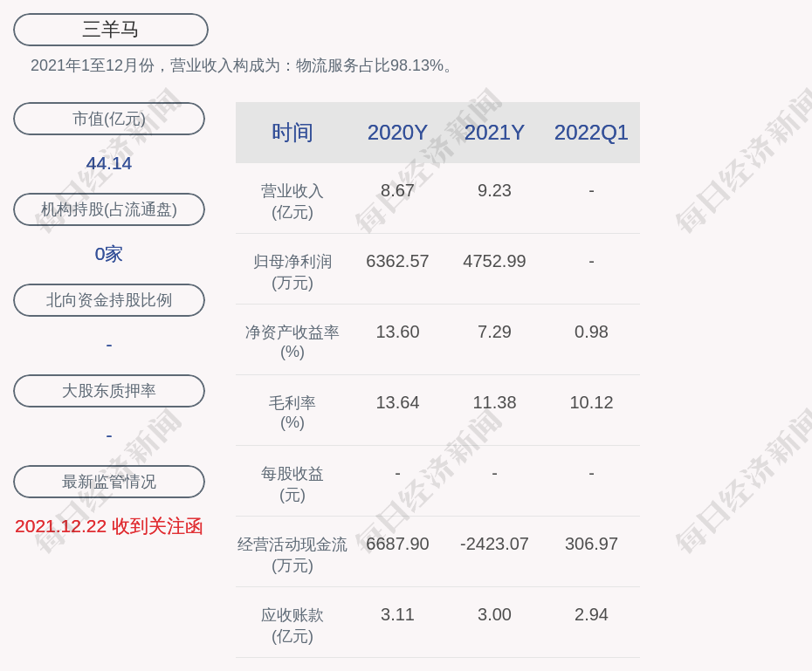
Task: Click the 机构持股(占流通盘) pill
Action: coord(109,209)
